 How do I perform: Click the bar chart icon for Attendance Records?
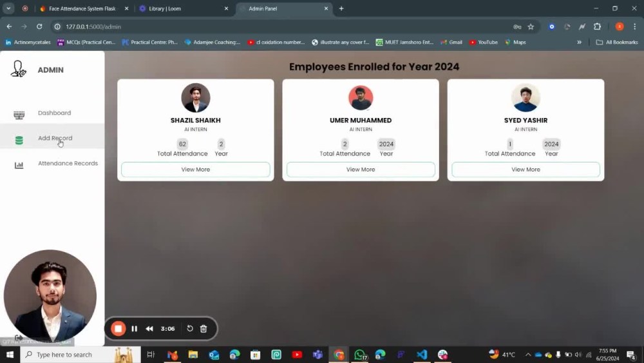pos(19,165)
